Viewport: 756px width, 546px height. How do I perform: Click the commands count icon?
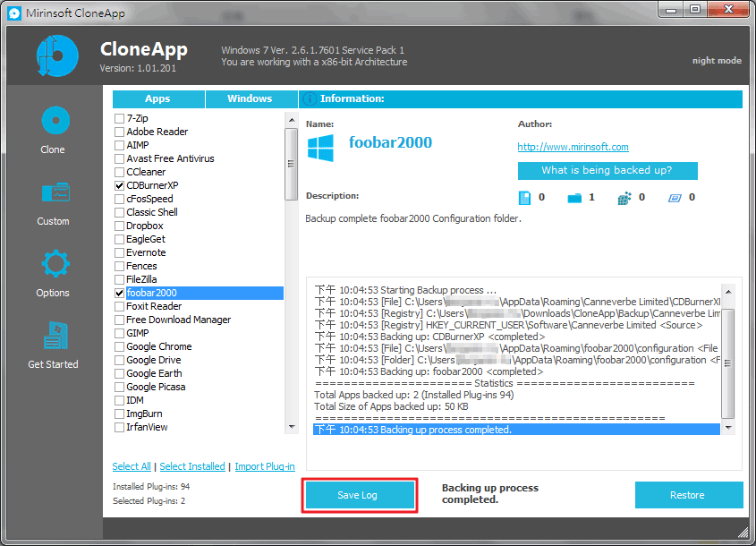coord(675,198)
